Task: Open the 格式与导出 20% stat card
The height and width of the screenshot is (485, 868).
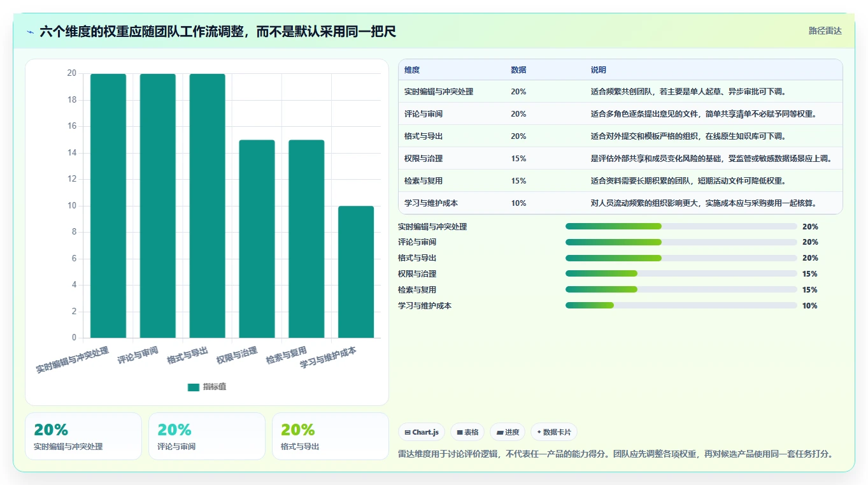Action: (x=331, y=437)
